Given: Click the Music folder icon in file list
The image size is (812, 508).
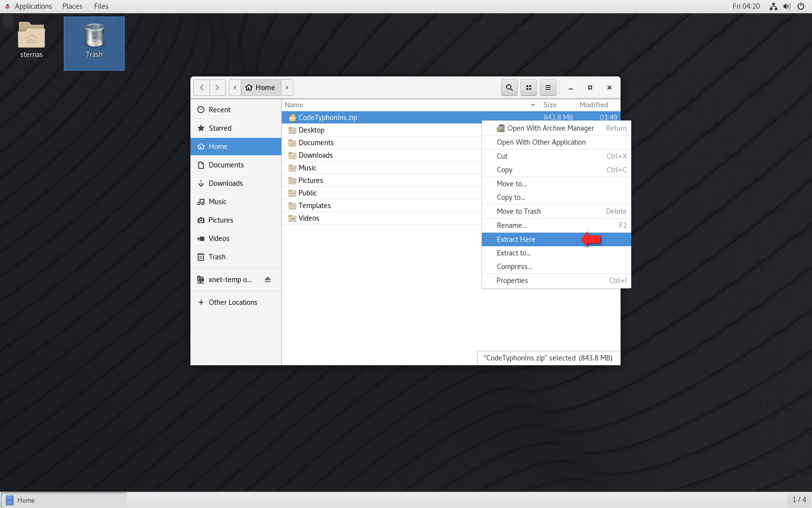Looking at the screenshot, I should [x=292, y=168].
